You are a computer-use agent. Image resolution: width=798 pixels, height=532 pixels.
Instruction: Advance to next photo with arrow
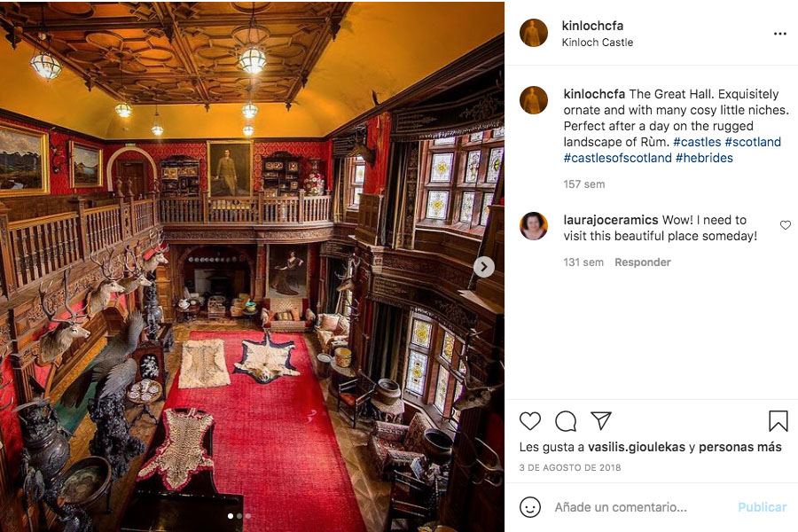[x=484, y=267]
